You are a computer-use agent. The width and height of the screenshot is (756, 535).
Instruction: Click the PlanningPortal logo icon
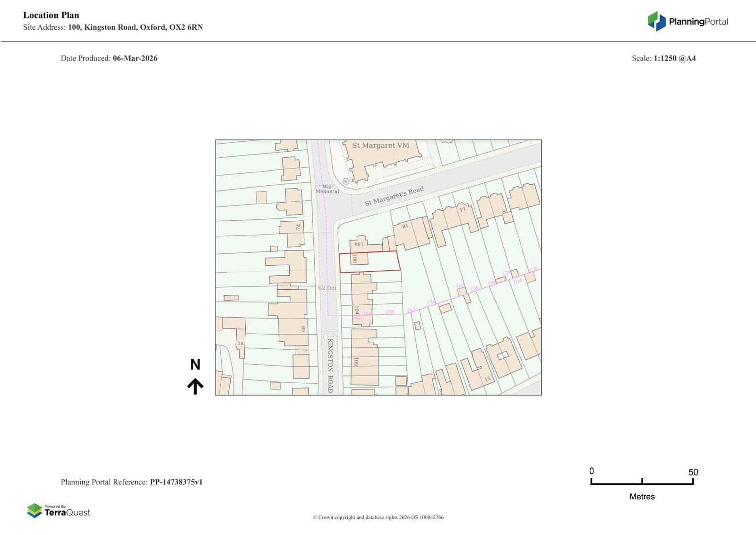click(656, 21)
